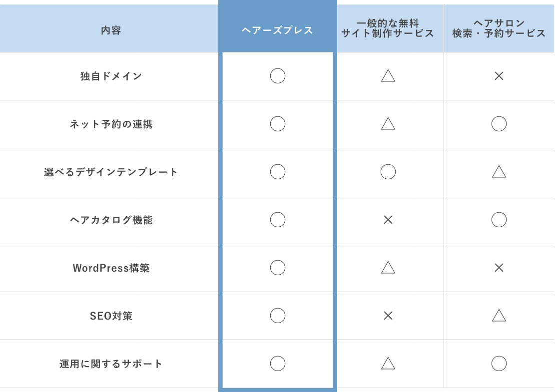
Task: Click the rightmost triangle in SEO対策 row
Action: [499, 316]
